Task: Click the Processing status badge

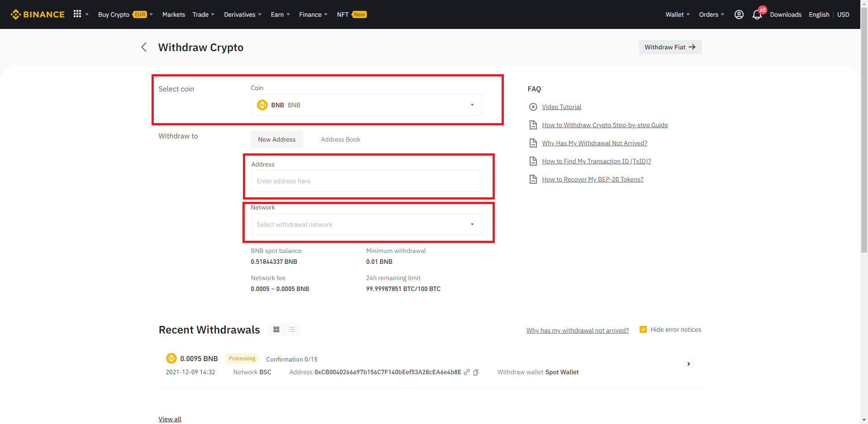Action: click(242, 358)
